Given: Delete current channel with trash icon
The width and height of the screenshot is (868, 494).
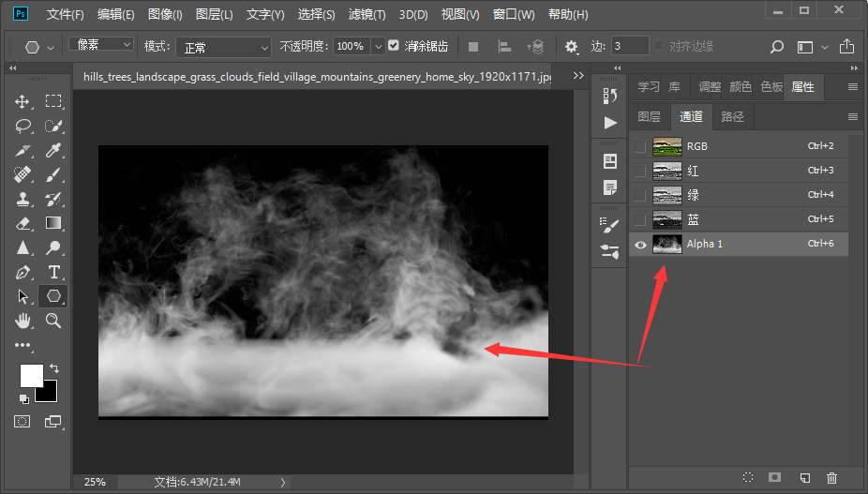Looking at the screenshot, I should (x=831, y=478).
